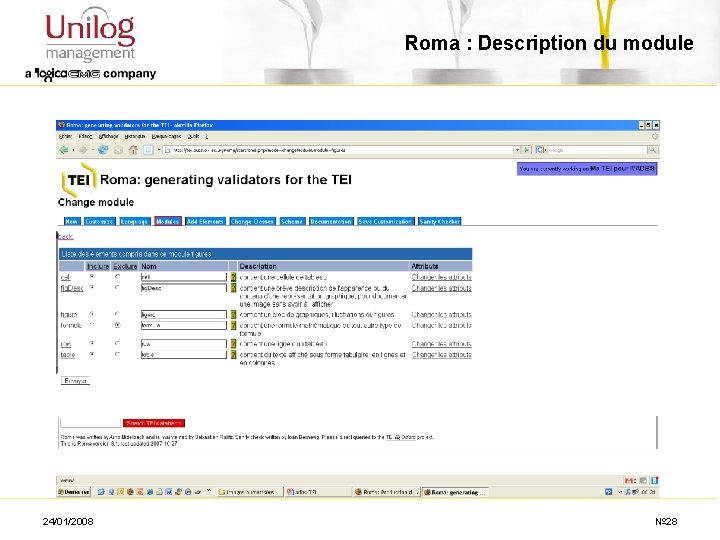Select Inclure radio for formula element

click(x=92, y=325)
